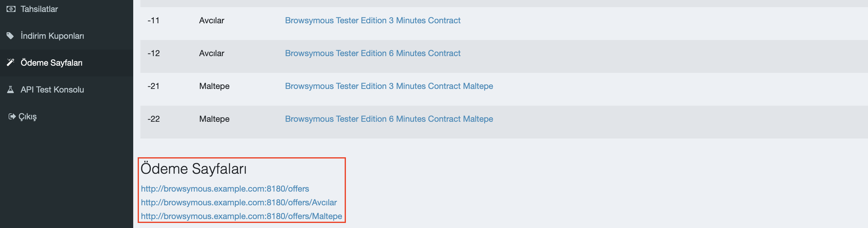The height and width of the screenshot is (228, 868).
Task: Visit the browsymous.example.com:8180/offers URL
Action: click(x=225, y=189)
